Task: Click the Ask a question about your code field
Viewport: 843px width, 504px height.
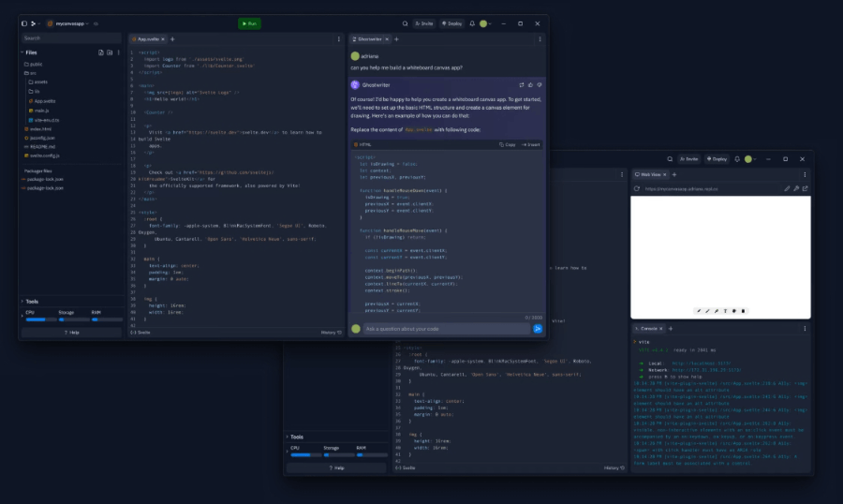Action: 446,329
